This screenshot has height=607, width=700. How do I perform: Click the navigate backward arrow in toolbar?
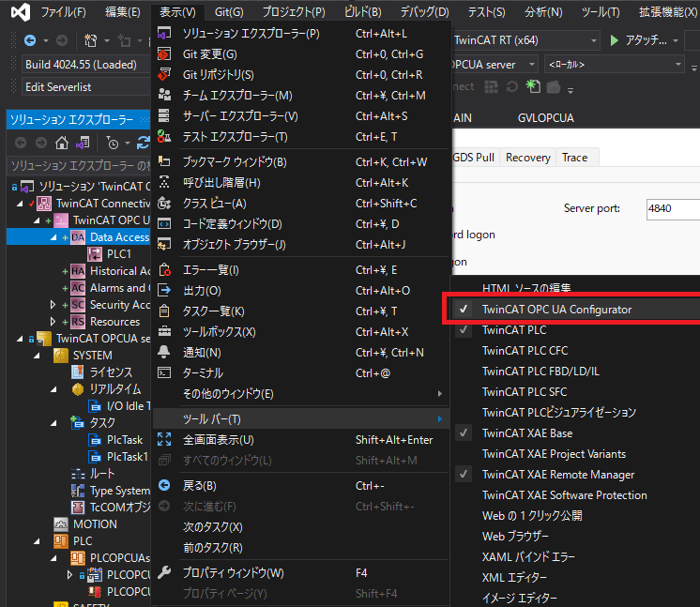30,40
